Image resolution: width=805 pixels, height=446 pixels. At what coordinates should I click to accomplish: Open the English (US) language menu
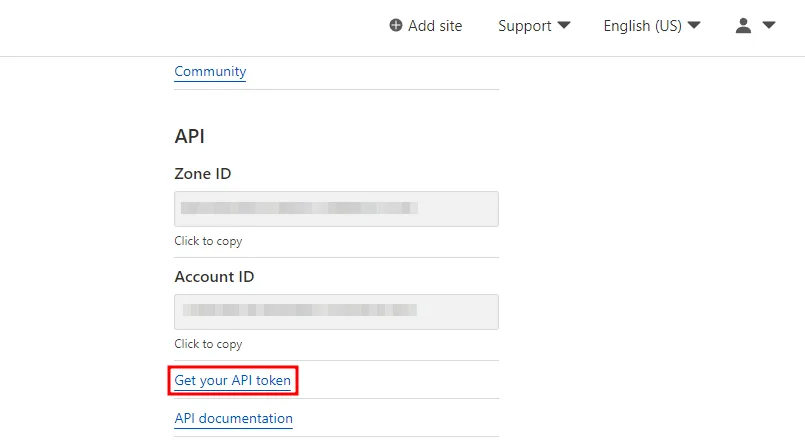point(642,26)
